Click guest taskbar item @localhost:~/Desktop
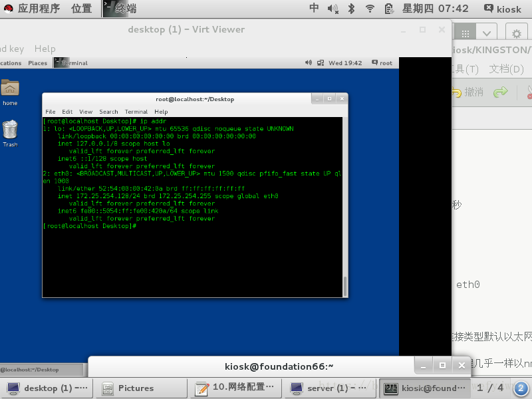532x399 pixels. coord(41,370)
